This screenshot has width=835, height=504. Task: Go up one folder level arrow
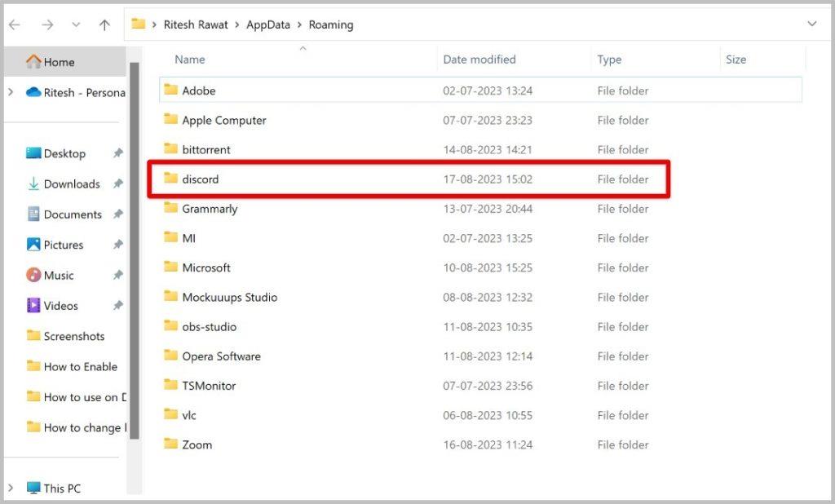pos(104,24)
